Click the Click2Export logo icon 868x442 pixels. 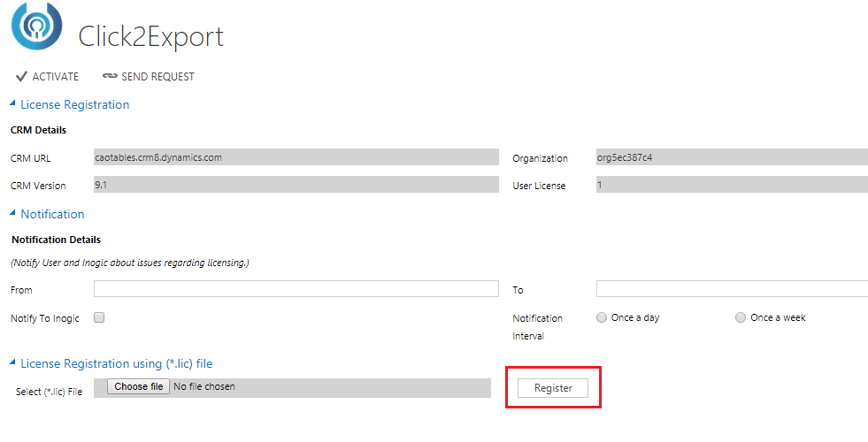click(x=36, y=26)
